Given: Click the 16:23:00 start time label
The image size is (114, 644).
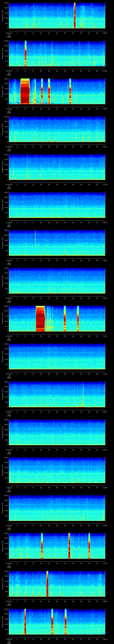Looking at the screenshot, I should tap(9, 71).
